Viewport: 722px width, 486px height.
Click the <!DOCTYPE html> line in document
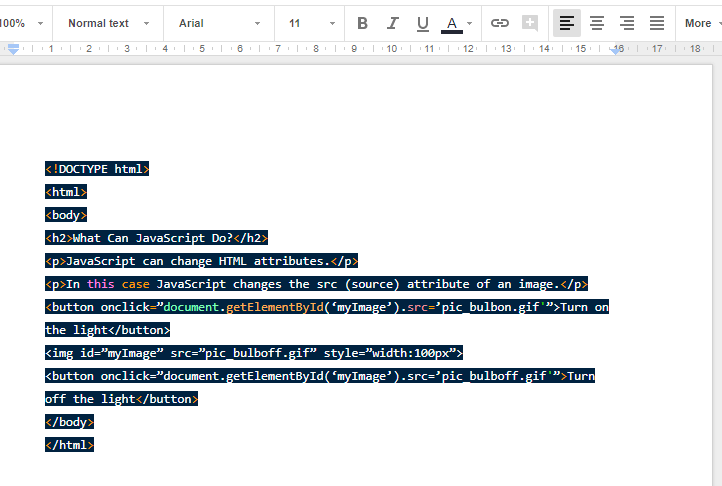(97, 169)
